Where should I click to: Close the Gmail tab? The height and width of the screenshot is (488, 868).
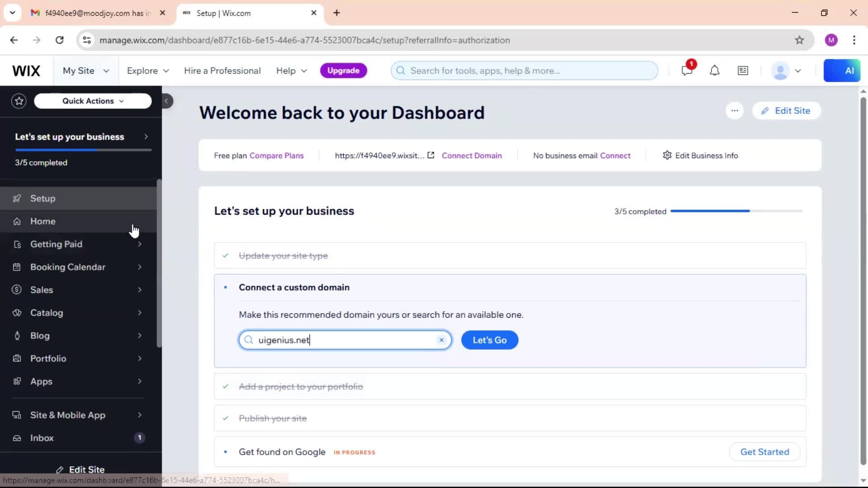(162, 13)
